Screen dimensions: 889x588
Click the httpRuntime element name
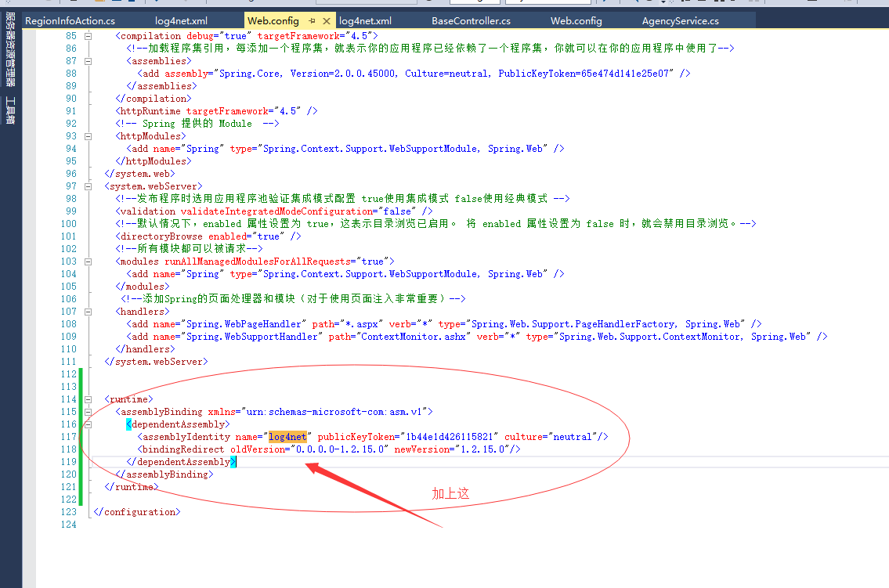[151, 111]
